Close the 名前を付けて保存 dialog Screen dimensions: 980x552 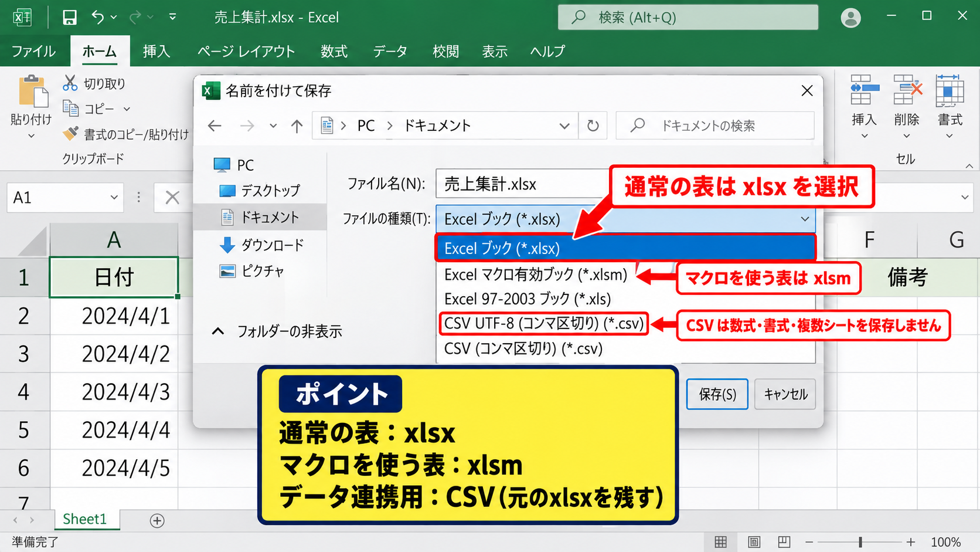[807, 91]
